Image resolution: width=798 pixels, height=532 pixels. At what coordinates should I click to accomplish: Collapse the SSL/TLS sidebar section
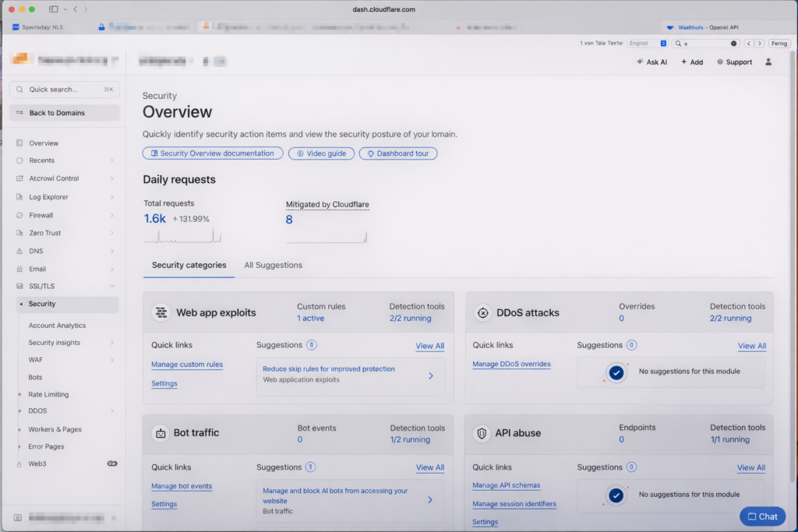(111, 287)
